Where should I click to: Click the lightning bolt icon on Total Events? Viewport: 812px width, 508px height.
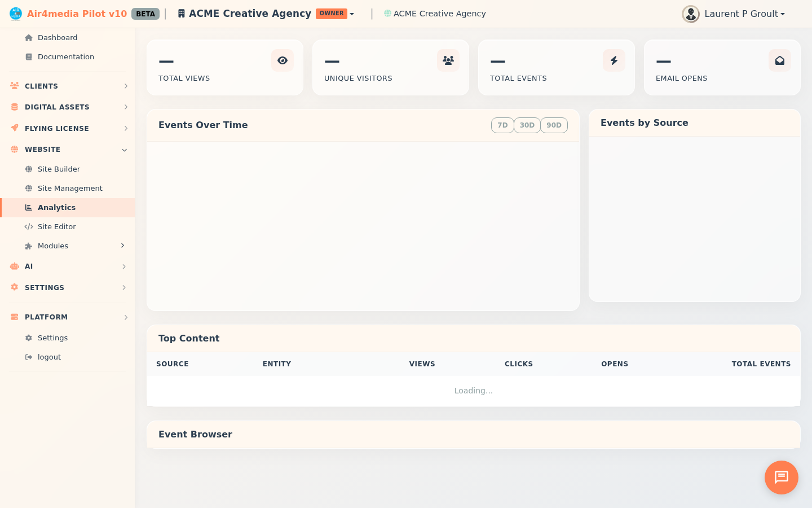[614, 60]
